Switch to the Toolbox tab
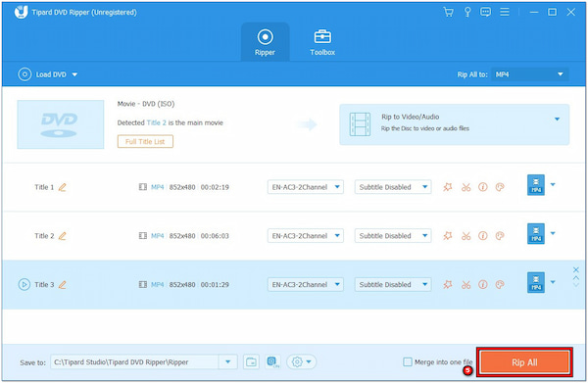The width and height of the screenshot is (588, 383). click(x=322, y=42)
